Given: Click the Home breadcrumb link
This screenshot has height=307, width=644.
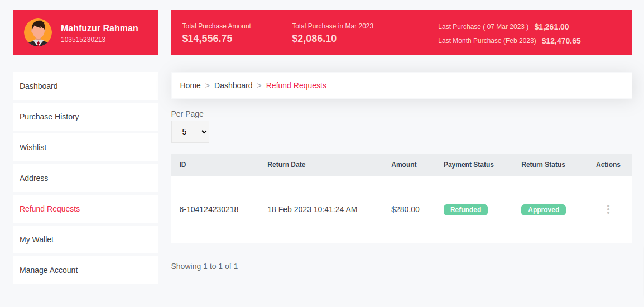Looking at the screenshot, I should coord(190,85).
